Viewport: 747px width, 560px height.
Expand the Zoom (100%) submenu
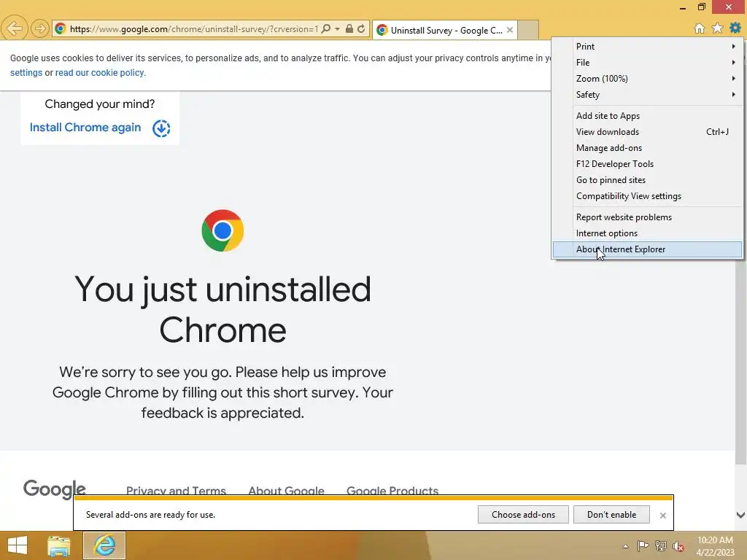[x=648, y=79]
